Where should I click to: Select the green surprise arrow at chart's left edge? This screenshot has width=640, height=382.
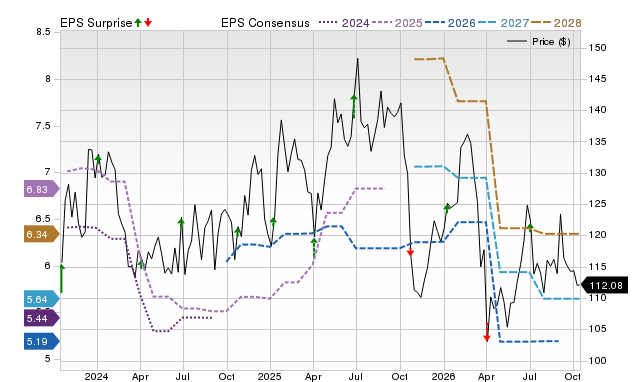point(62,278)
